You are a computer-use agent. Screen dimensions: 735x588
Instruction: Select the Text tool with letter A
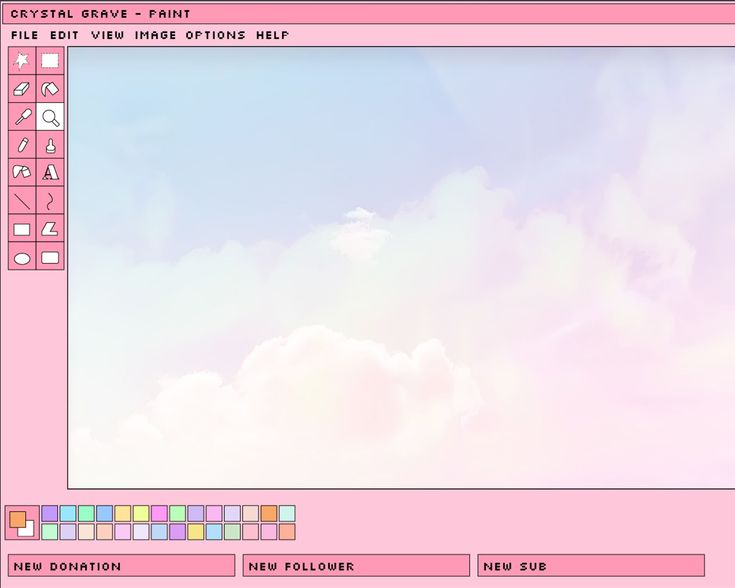(50, 173)
